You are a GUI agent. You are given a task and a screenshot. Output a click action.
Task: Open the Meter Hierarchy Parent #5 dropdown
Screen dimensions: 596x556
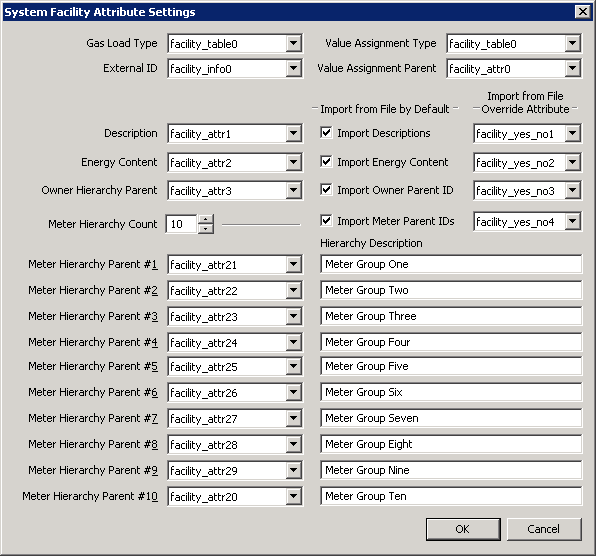(293, 366)
